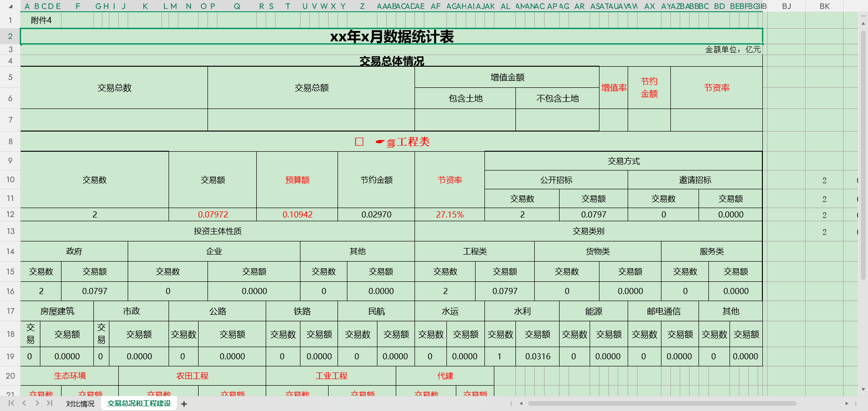Viewport: 868px width, 411px height.
Task: Select row 2 header
Action: tap(10, 36)
